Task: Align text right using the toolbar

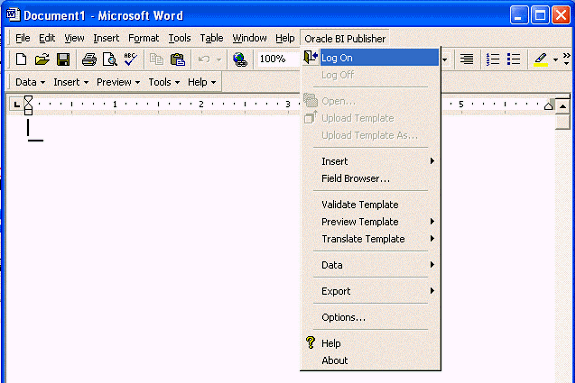Action: tap(466, 59)
